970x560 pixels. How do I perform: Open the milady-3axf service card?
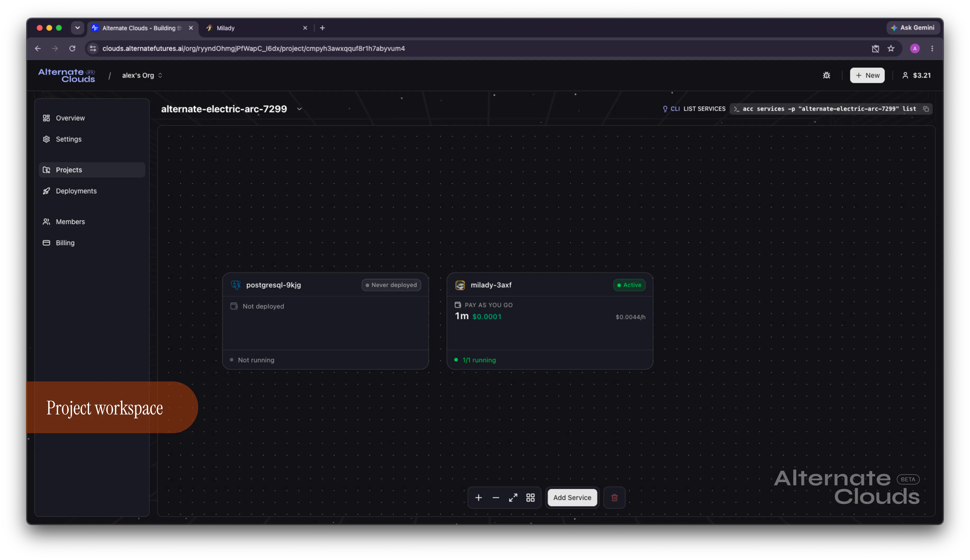pos(549,321)
